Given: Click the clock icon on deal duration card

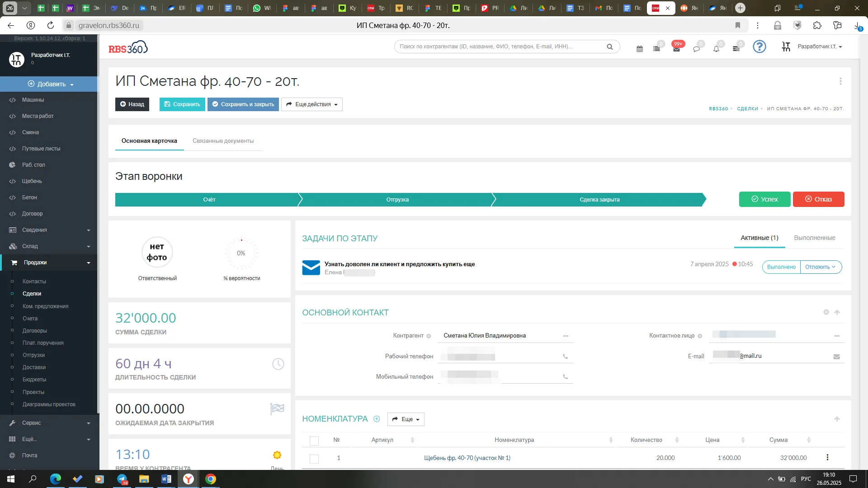Looking at the screenshot, I should [x=278, y=364].
